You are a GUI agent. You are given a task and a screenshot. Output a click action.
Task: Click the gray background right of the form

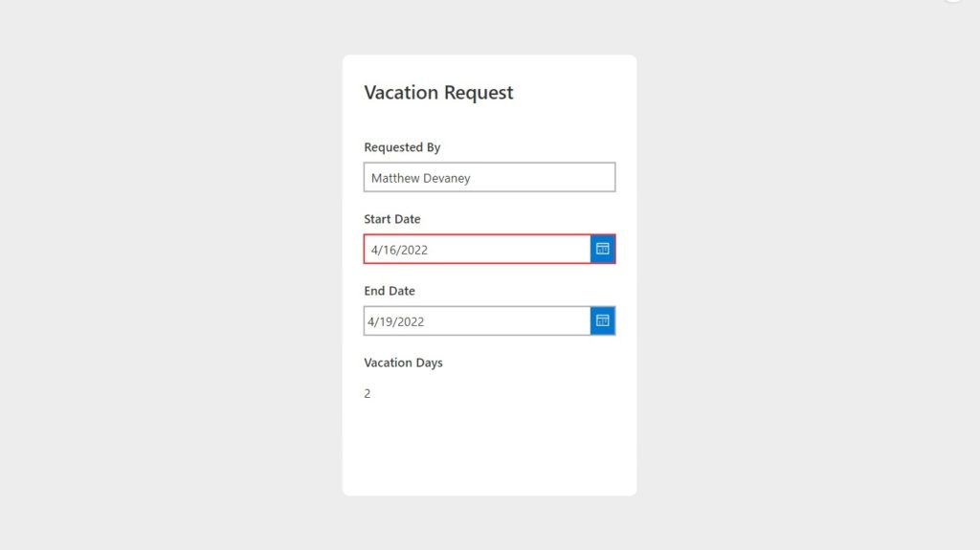pos(808,275)
